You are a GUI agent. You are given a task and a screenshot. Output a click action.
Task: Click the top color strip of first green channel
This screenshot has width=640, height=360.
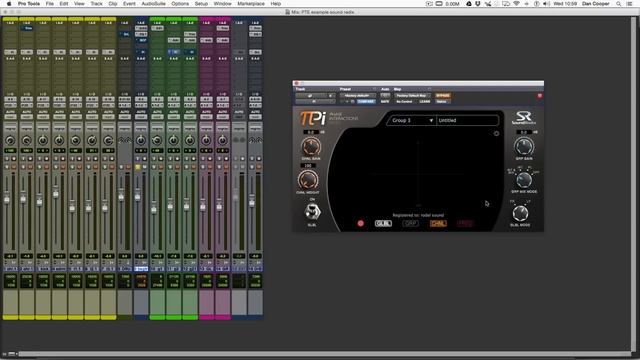click(x=157, y=19)
